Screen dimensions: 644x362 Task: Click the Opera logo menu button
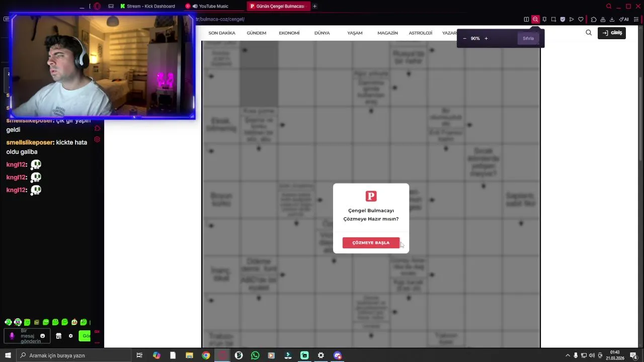(97, 6)
